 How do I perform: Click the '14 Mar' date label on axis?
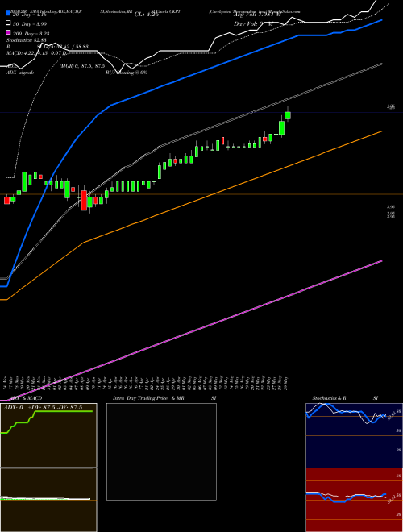point(5,383)
